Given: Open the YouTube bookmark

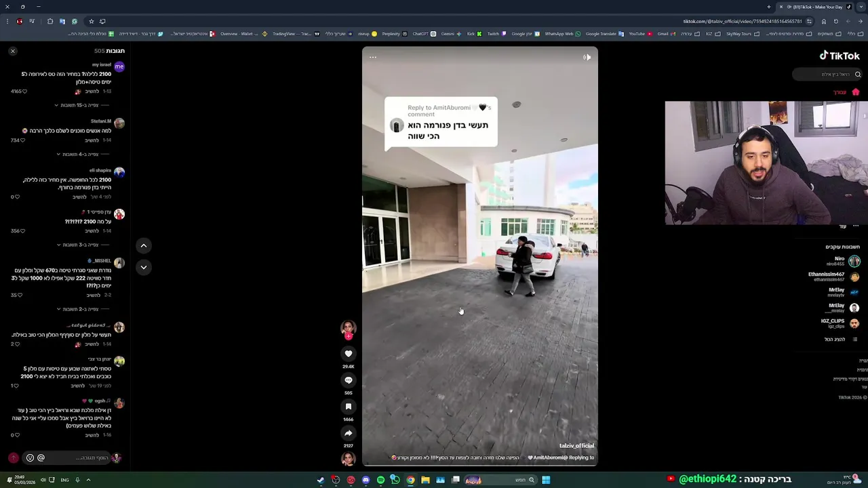Looking at the screenshot, I should (x=642, y=34).
